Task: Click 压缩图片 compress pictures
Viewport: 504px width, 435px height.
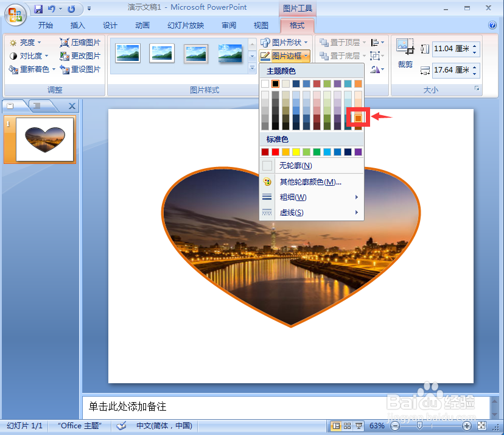Action: 80,43
